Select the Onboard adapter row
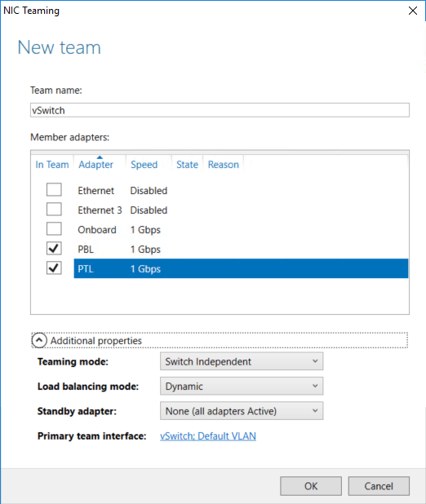 click(241, 229)
